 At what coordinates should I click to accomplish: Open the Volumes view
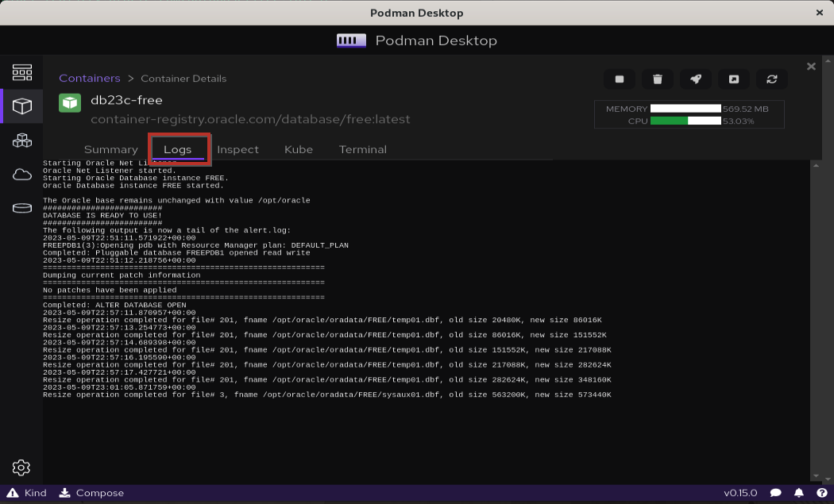click(x=22, y=208)
